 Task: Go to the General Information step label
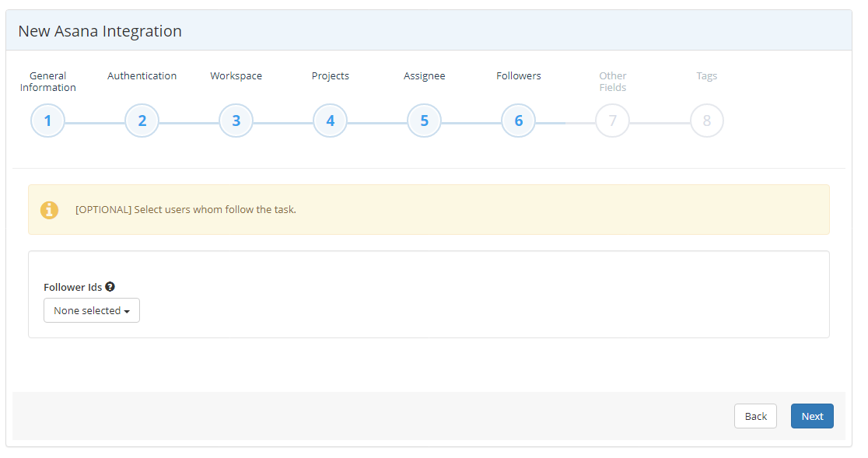pos(47,82)
